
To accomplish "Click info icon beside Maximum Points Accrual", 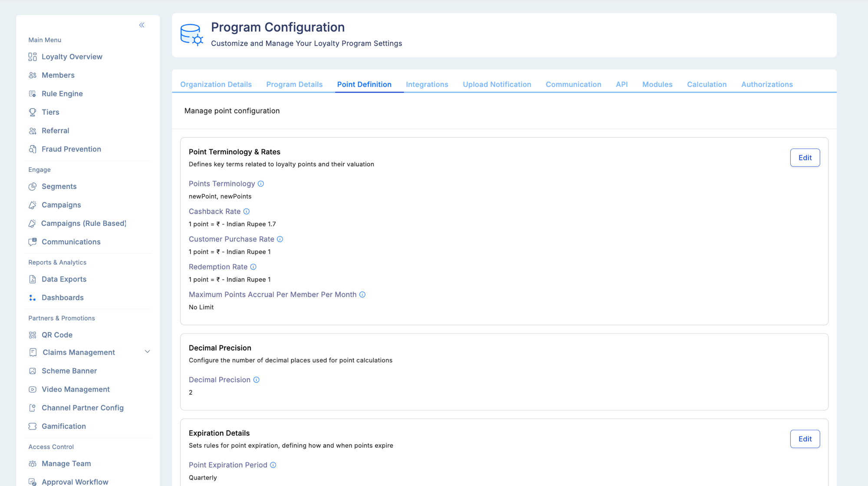I will pyautogui.click(x=362, y=294).
